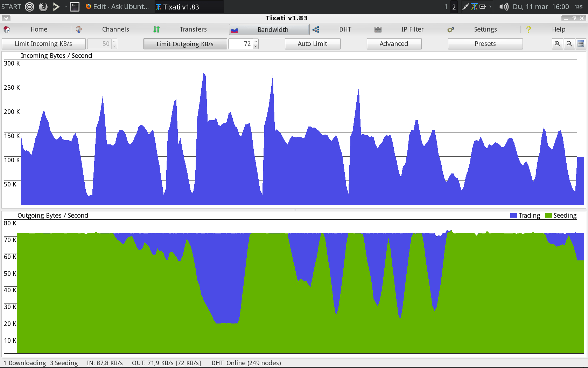
Task: Zoom out the bandwidth graphs
Action: [x=569, y=44]
